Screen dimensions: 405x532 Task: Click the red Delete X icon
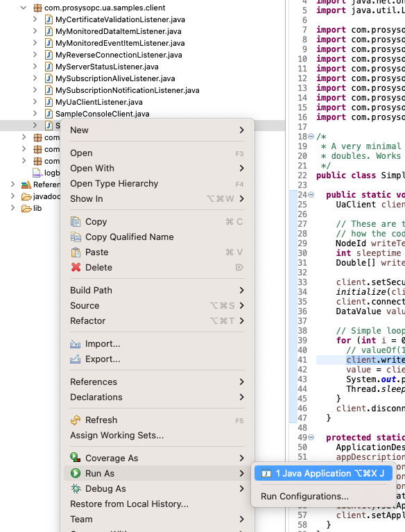76,267
